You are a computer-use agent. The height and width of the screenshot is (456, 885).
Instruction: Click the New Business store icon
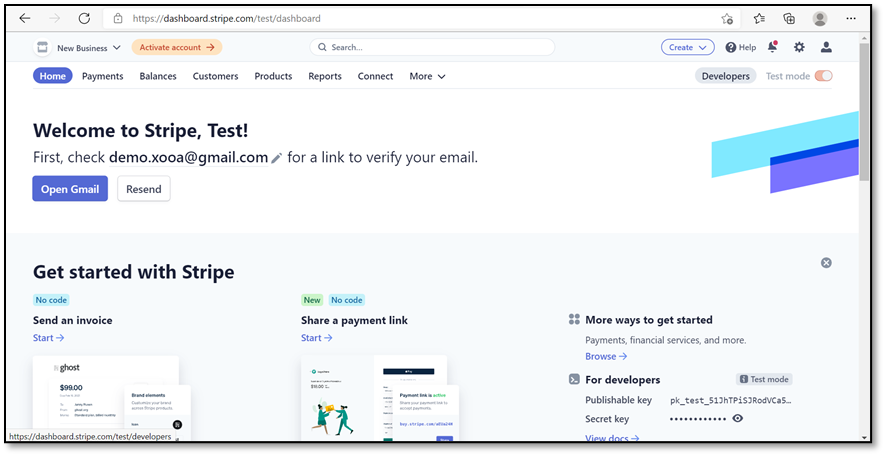[42, 47]
